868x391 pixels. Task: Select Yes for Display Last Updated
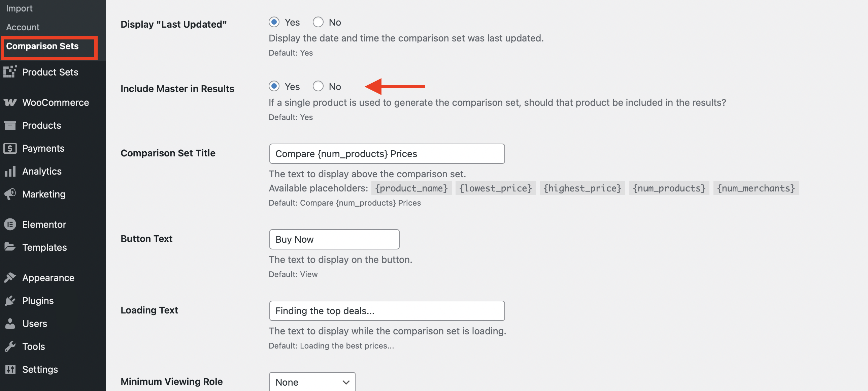[274, 22]
